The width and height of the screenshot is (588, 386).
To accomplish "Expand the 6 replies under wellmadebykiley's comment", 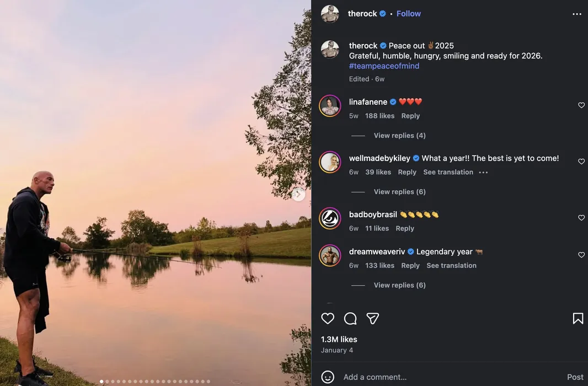I will click(x=399, y=192).
